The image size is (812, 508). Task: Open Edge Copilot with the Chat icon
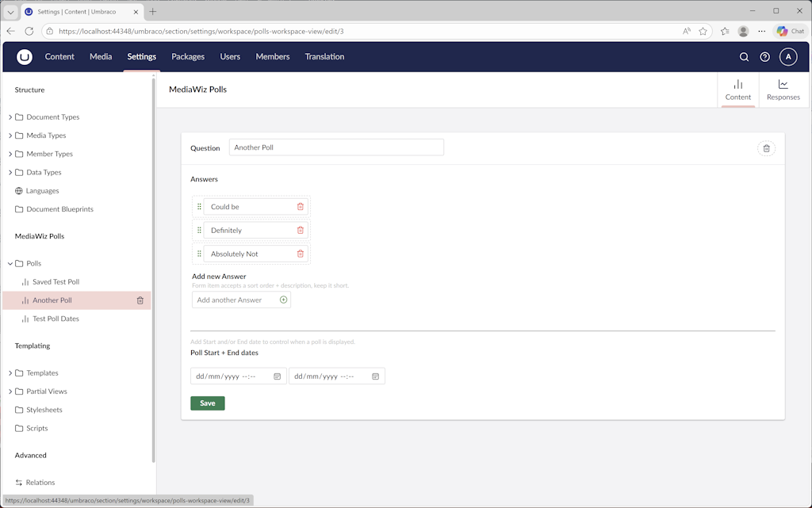coord(790,30)
